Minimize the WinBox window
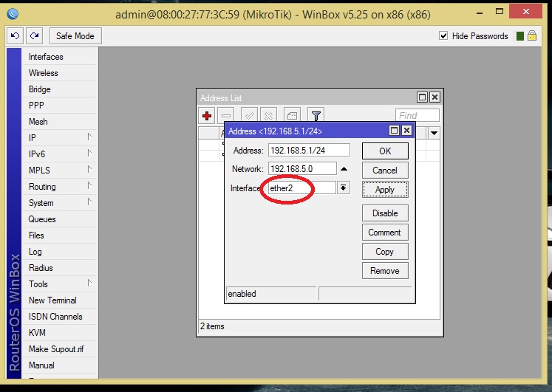Image resolution: width=552 pixels, height=392 pixels. pyautogui.click(x=480, y=13)
